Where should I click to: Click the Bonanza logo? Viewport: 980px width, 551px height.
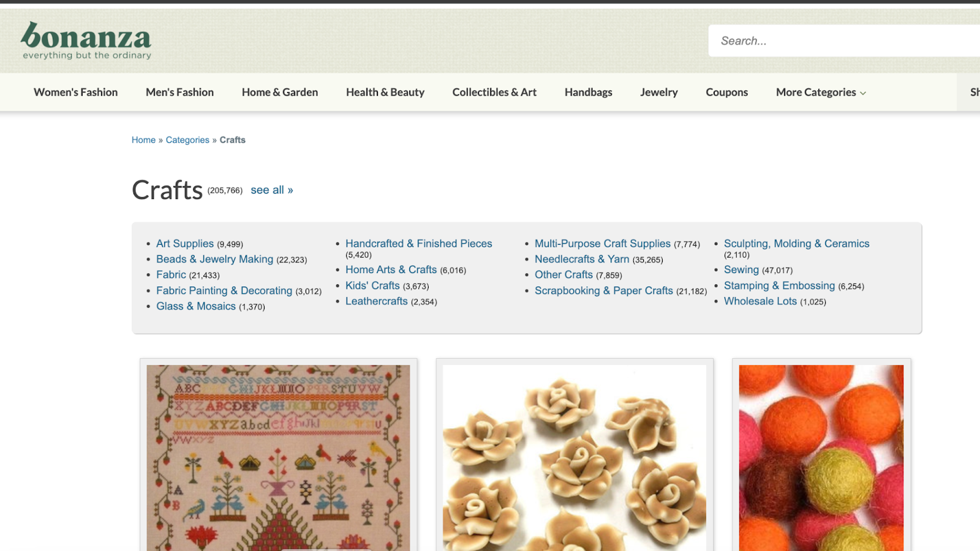coord(86,40)
